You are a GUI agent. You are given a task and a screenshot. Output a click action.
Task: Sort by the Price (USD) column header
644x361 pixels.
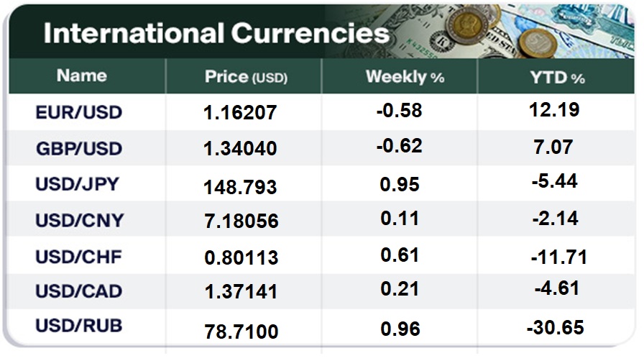pyautogui.click(x=245, y=77)
